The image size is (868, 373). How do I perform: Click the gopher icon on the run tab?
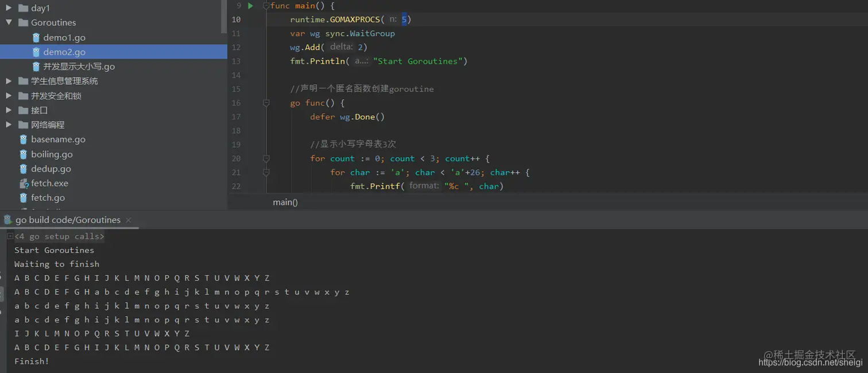(x=7, y=220)
